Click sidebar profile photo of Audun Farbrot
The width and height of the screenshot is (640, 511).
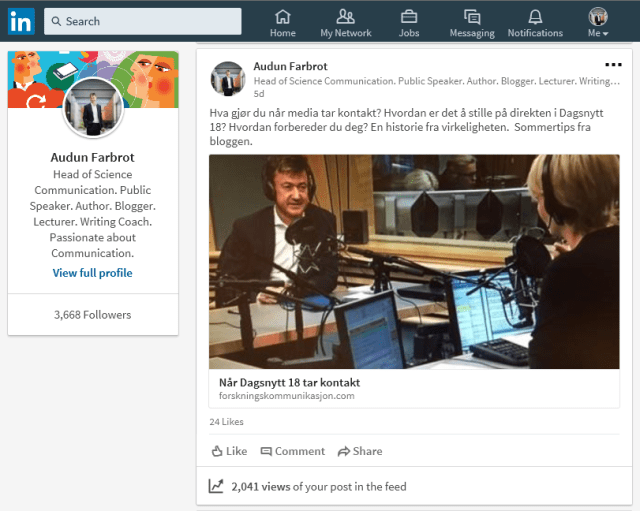pyautogui.click(x=93, y=108)
